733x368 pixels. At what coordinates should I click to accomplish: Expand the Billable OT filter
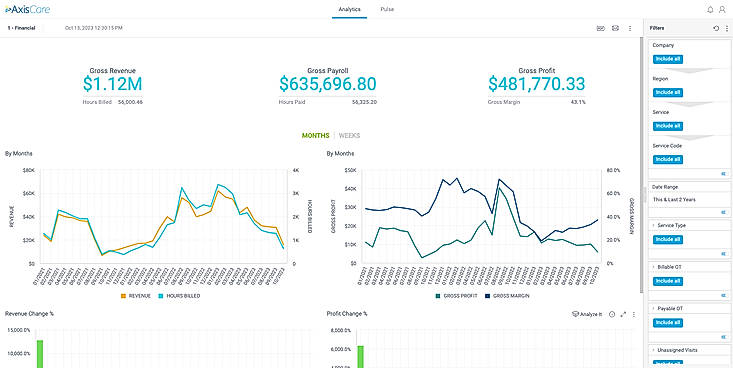click(x=667, y=267)
